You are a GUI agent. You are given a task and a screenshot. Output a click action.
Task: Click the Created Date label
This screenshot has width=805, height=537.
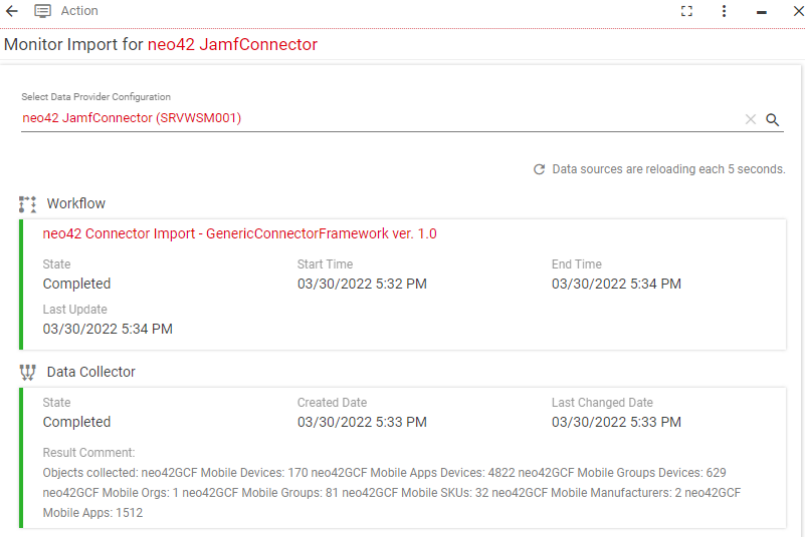click(x=332, y=402)
